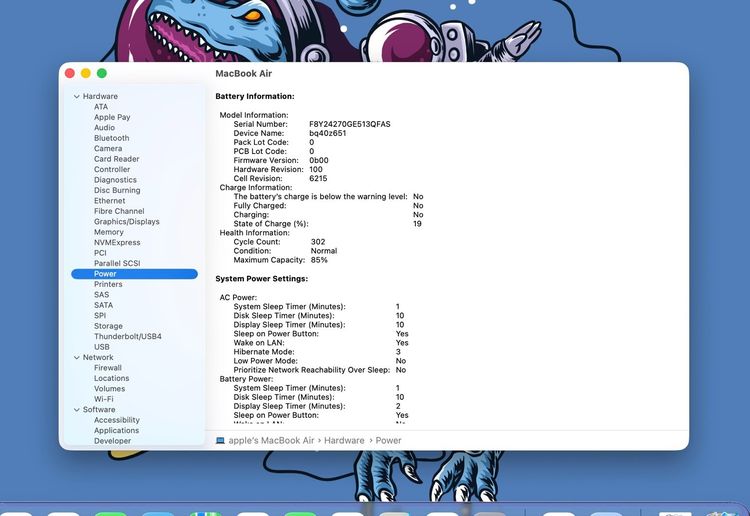The height and width of the screenshot is (516, 750).
Task: Collapse the Software section chevron
Action: [x=77, y=410]
